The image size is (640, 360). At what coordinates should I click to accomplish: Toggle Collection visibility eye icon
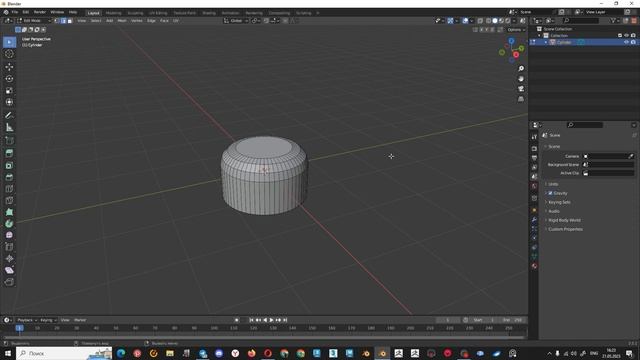[626, 36]
